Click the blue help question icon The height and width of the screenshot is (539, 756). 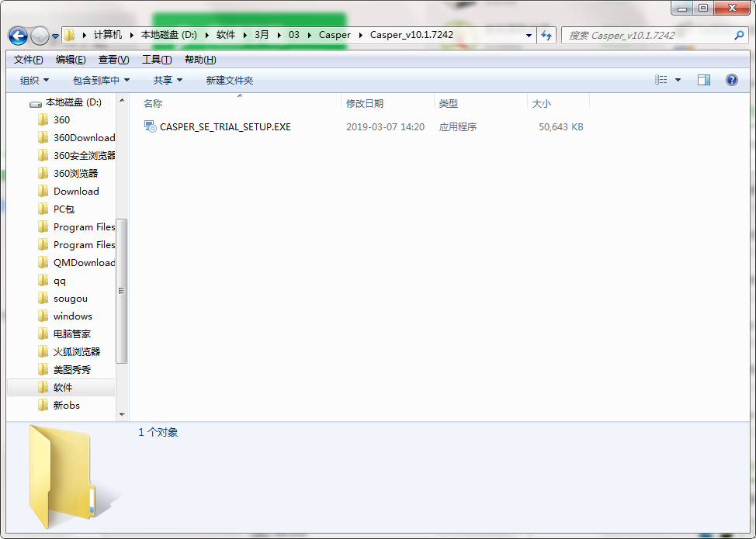tap(731, 80)
